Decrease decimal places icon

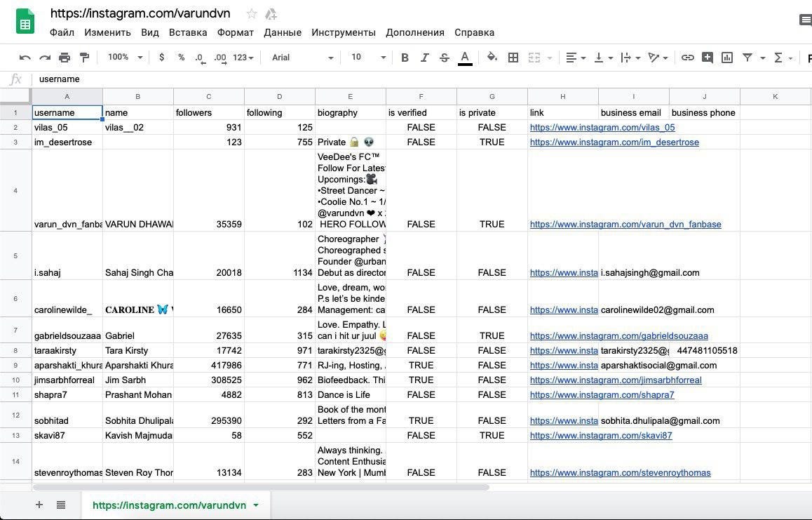coord(200,58)
